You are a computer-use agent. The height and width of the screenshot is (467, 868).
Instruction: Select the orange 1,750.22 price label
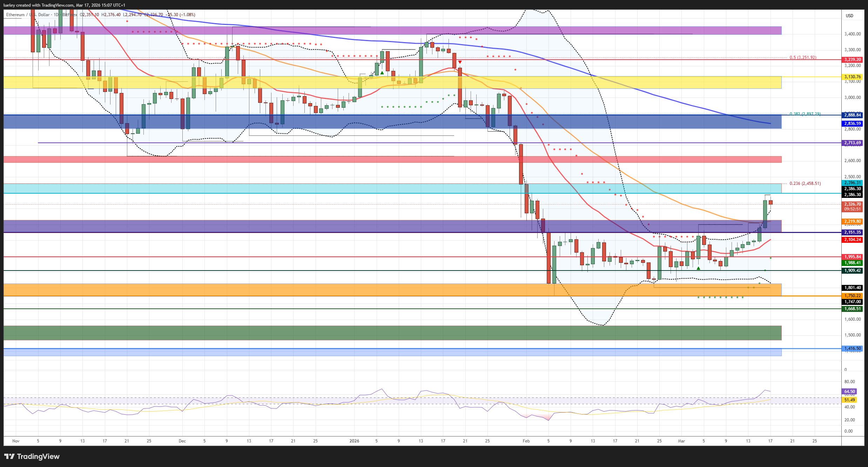[853, 296]
